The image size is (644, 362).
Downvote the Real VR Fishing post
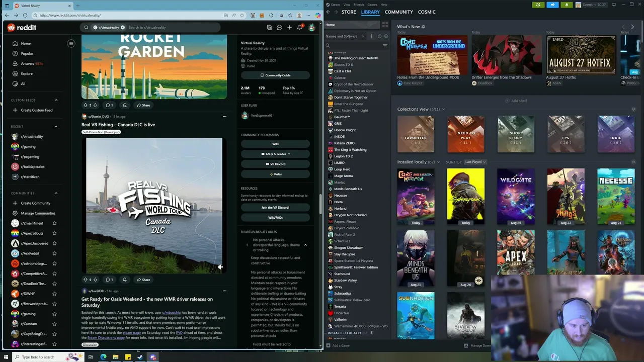pos(95,280)
